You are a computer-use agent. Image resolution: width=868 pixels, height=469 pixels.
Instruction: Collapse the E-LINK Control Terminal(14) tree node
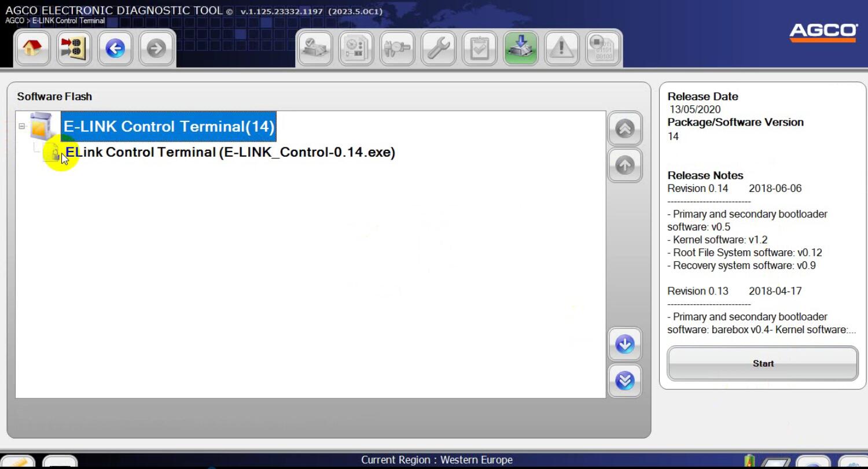[x=22, y=126]
